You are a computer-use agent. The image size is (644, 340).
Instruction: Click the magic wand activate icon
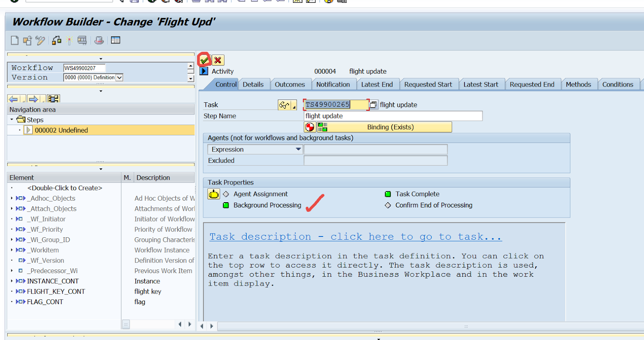[x=69, y=40]
